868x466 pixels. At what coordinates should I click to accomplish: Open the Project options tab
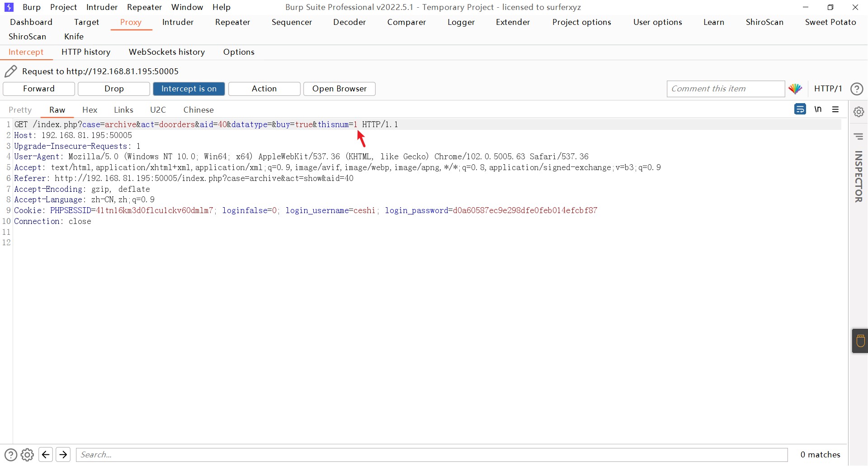(581, 22)
